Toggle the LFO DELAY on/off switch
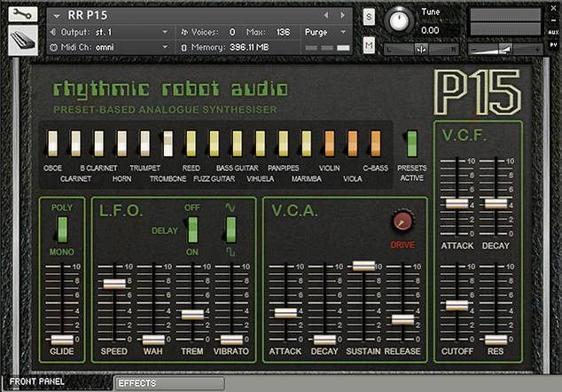 (x=192, y=230)
